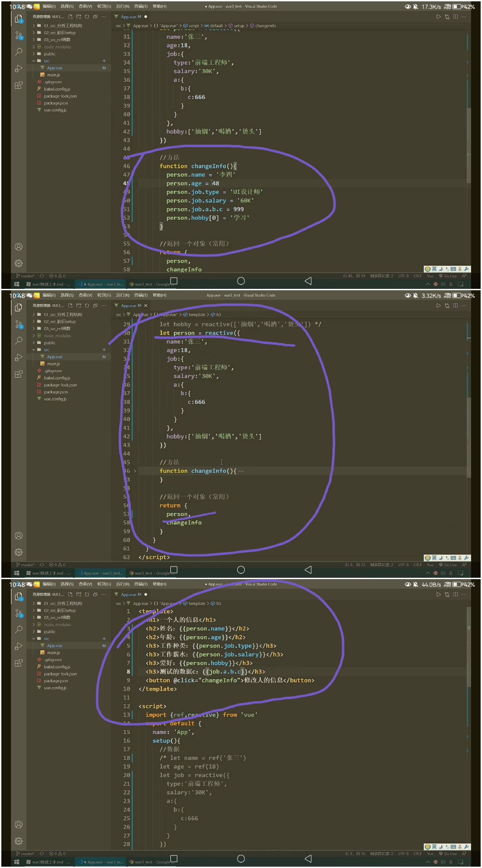482x868 pixels.
Task: Open Extensions view in the middle VS Code window
Action: click(19, 374)
